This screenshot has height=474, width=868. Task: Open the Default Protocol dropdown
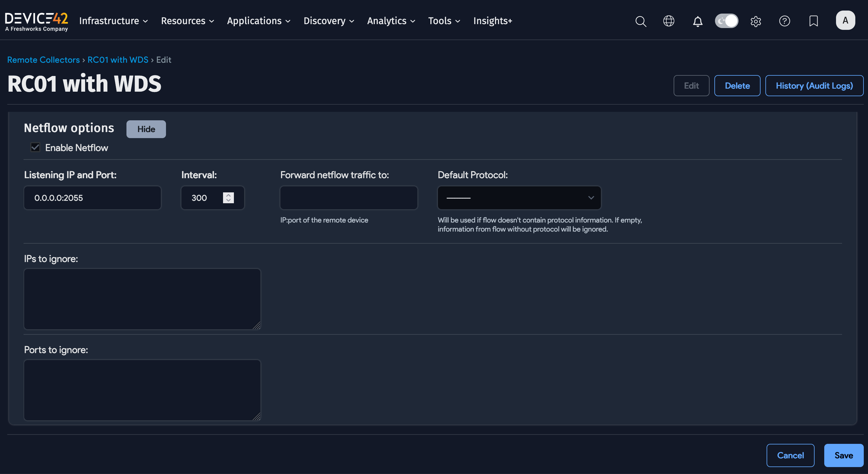tap(519, 197)
